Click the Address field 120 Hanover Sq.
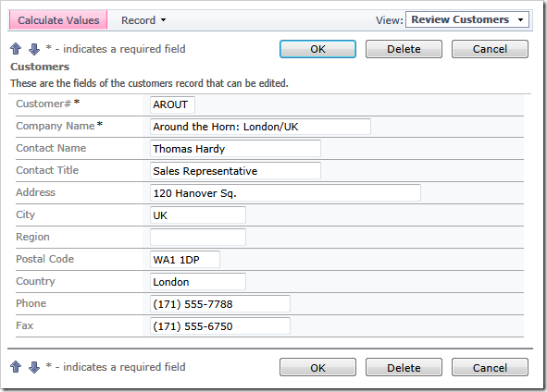Viewport: 547px width, 392px height. 285,193
